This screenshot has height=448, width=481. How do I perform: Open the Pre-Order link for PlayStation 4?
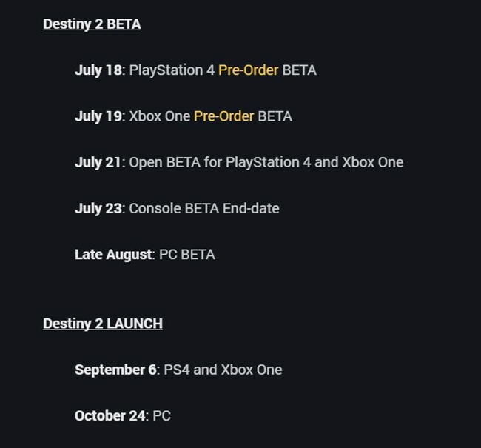(248, 70)
